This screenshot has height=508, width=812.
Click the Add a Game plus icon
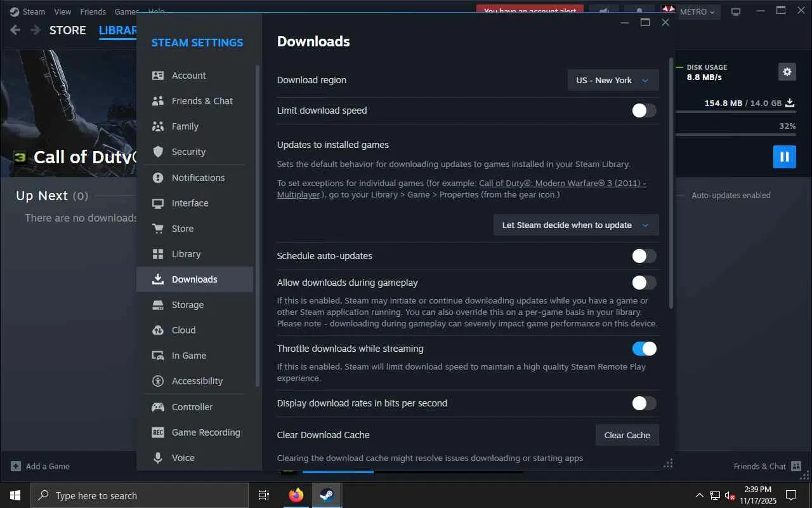pos(16,466)
